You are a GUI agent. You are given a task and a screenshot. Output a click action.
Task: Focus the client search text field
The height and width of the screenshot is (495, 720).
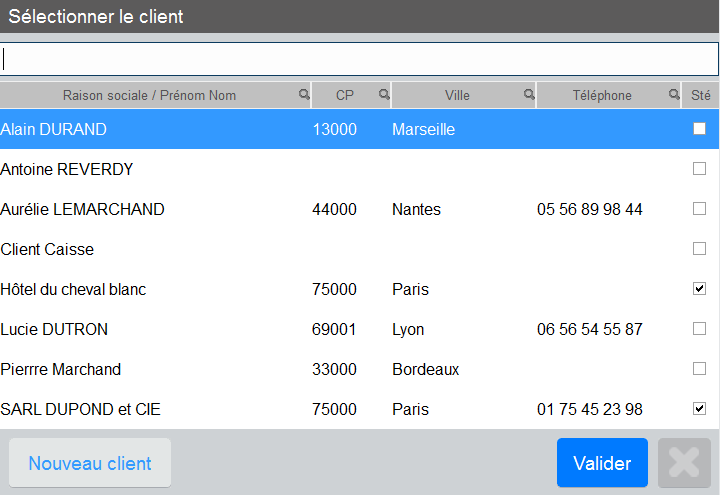(x=359, y=59)
